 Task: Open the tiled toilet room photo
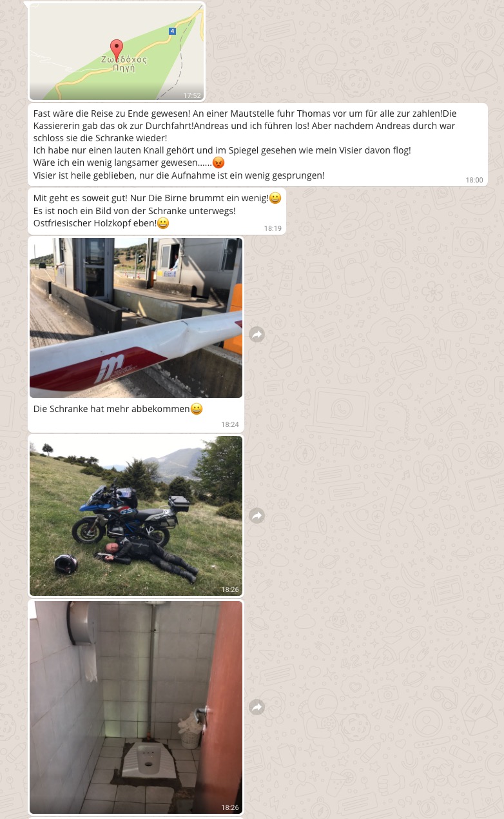pos(136,707)
